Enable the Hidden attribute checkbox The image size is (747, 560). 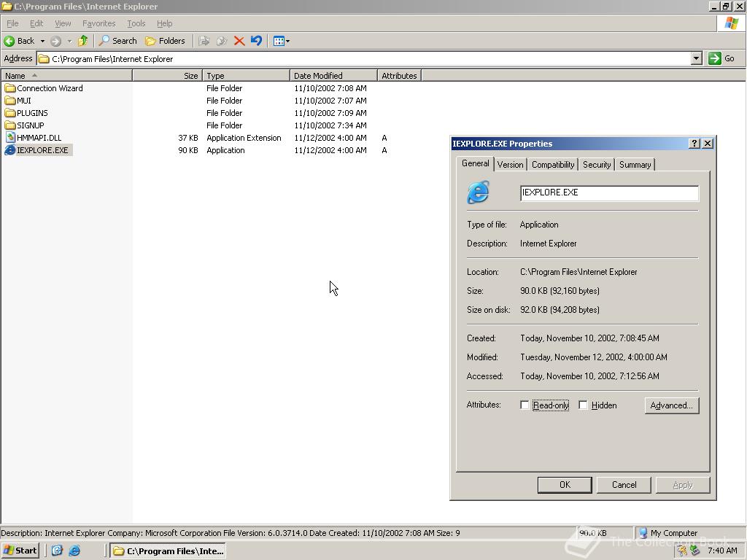tap(583, 405)
